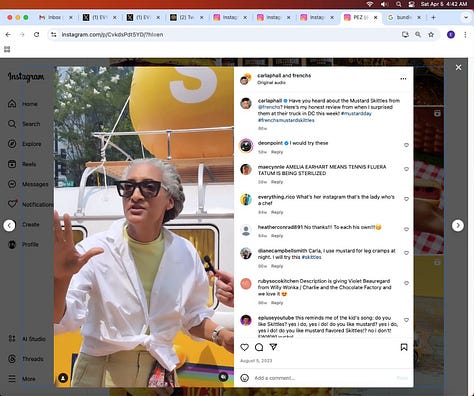
Task: Like heatherconrad891's comment
Action: coord(406,229)
